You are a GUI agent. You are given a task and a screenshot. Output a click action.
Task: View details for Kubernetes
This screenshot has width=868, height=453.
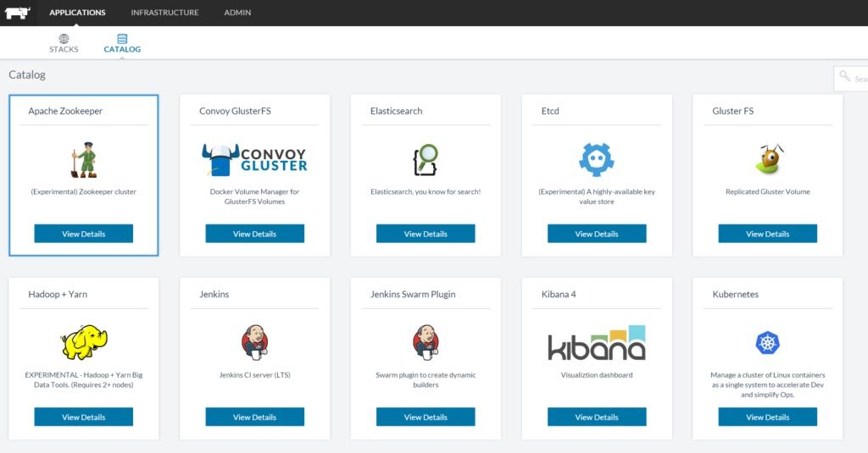pyautogui.click(x=768, y=417)
